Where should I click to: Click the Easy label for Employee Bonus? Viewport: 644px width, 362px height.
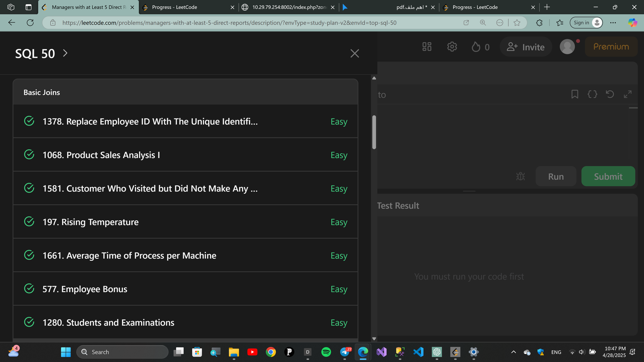339,289
